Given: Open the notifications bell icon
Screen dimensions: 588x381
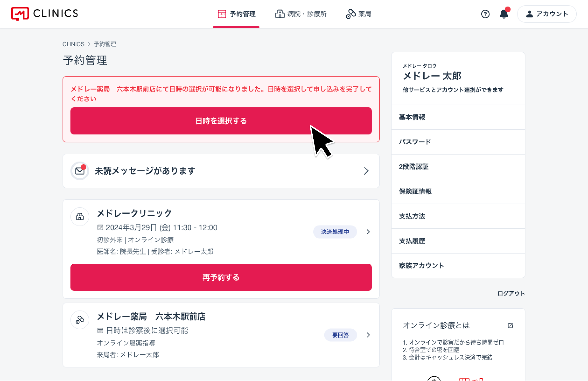Looking at the screenshot, I should point(504,14).
